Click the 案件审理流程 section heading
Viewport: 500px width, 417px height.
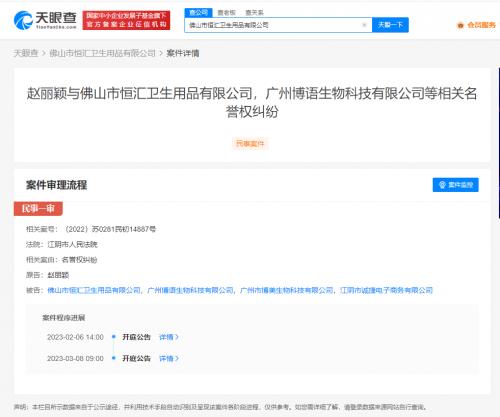pos(56,185)
